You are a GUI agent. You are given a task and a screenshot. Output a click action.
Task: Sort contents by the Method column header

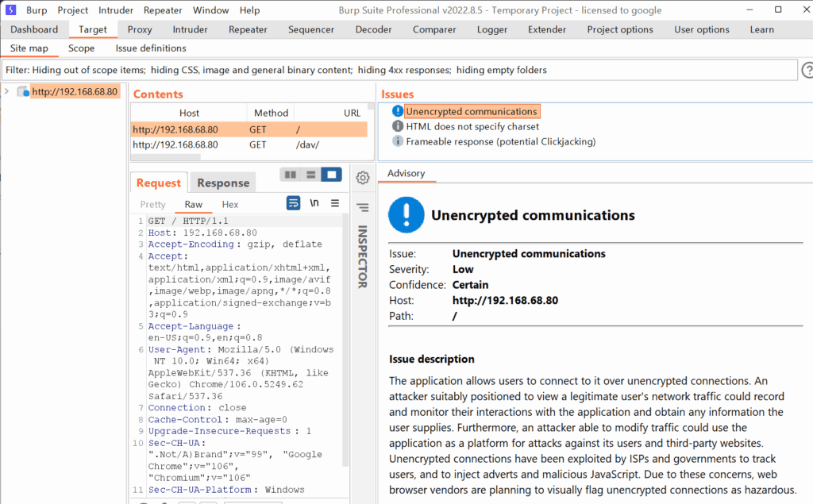tap(271, 113)
